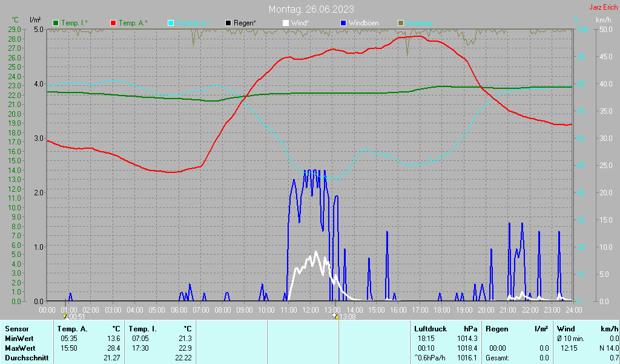Click the green Temp. I. legend swatch
This screenshot has width=620, height=364.
(56, 24)
